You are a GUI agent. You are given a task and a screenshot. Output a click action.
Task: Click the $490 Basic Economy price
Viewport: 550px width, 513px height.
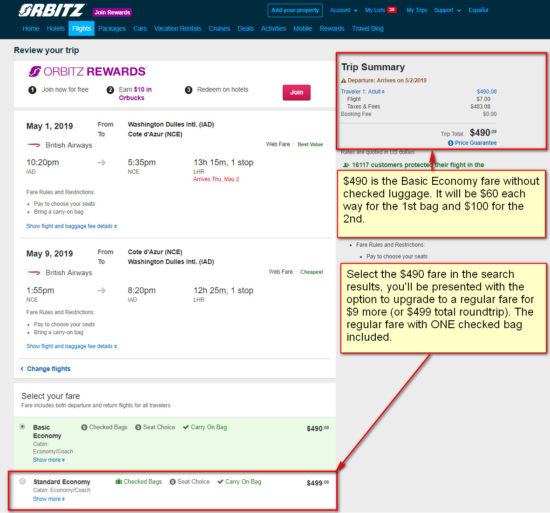(318, 428)
